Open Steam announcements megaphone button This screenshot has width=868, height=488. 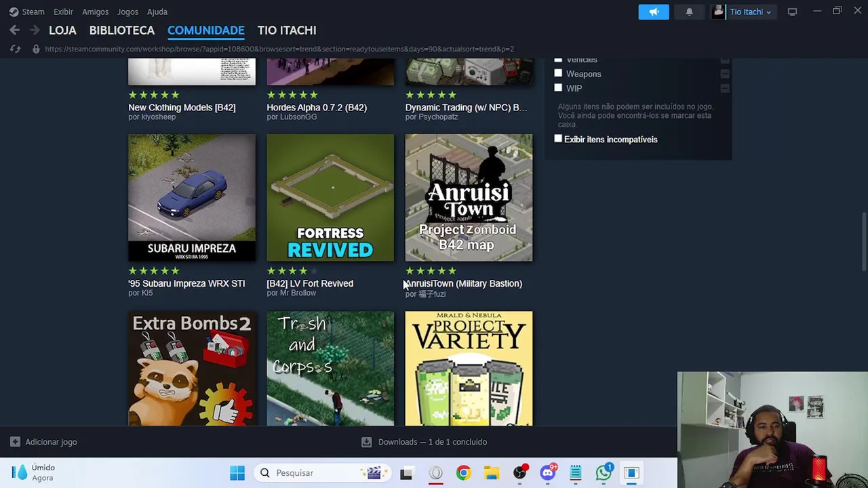pyautogui.click(x=654, y=12)
